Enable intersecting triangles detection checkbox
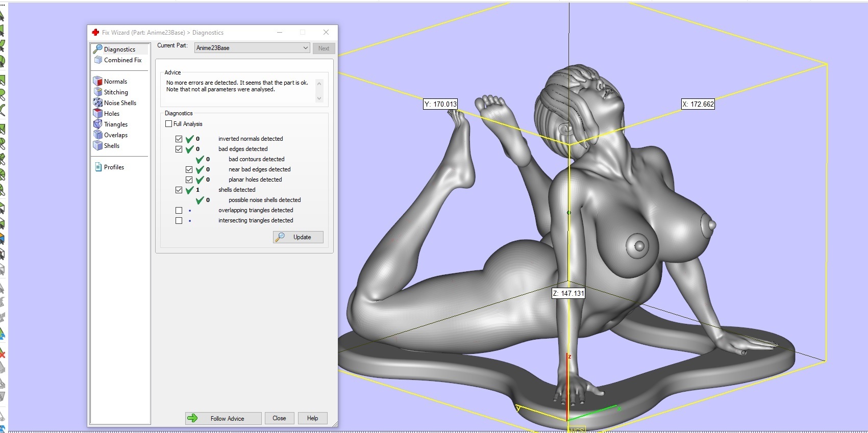This screenshot has width=868, height=433. pyautogui.click(x=179, y=220)
